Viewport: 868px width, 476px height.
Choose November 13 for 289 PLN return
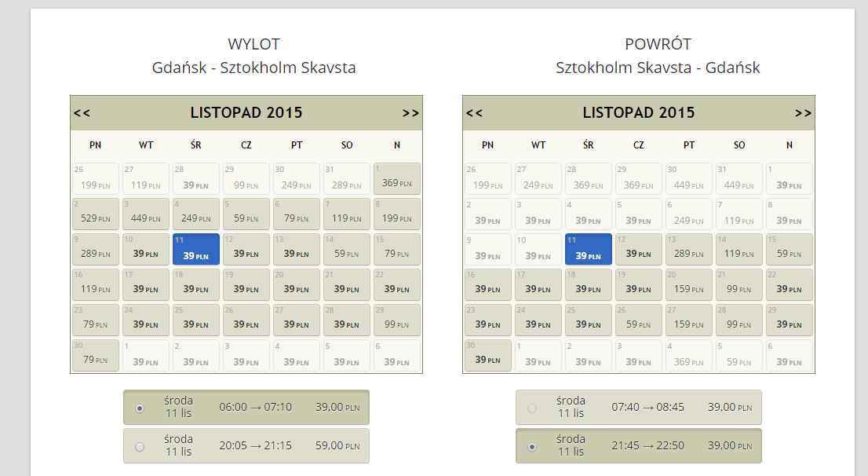click(x=688, y=249)
